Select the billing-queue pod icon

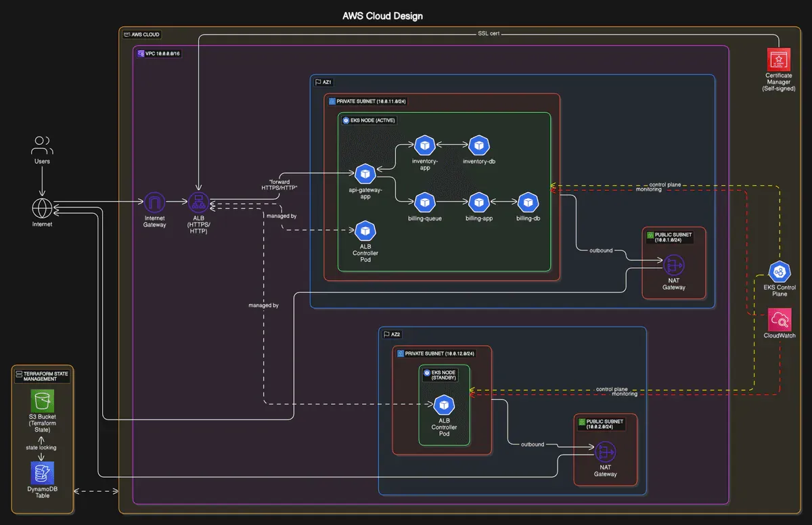click(425, 202)
